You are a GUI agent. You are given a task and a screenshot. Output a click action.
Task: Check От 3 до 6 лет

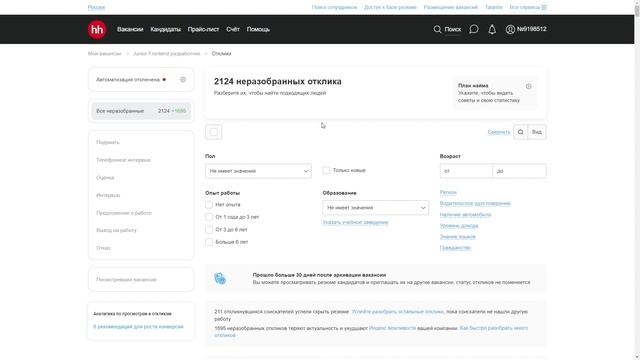coord(209,230)
